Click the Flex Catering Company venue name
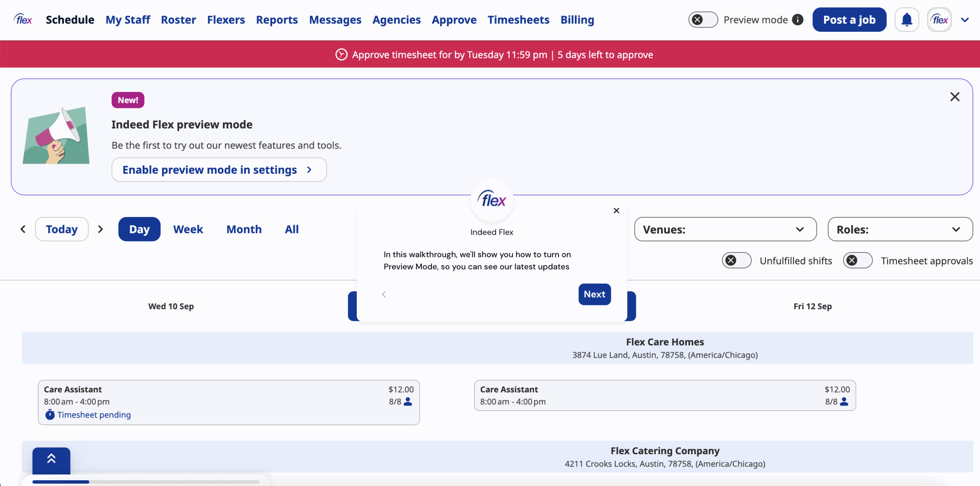980x486 pixels. coord(665,451)
